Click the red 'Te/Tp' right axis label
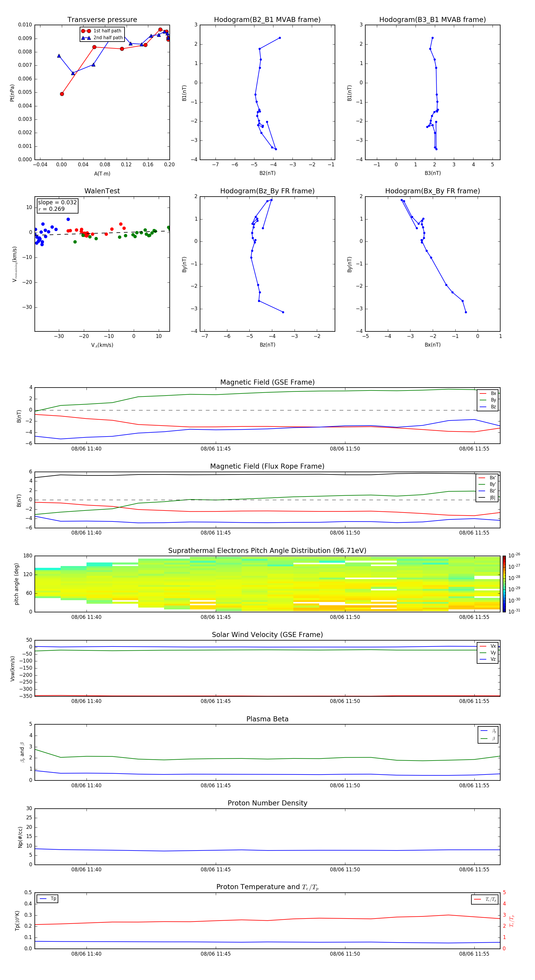535x980 pixels. coord(512,921)
